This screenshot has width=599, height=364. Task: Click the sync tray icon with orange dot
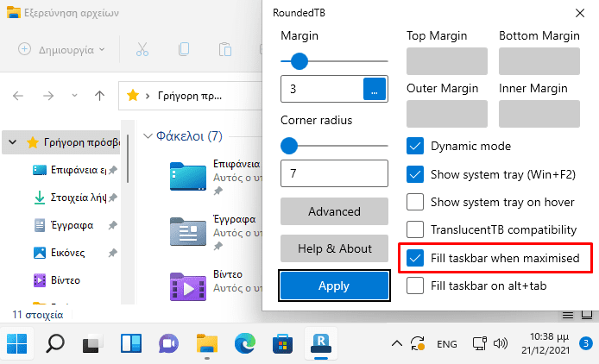(418, 343)
